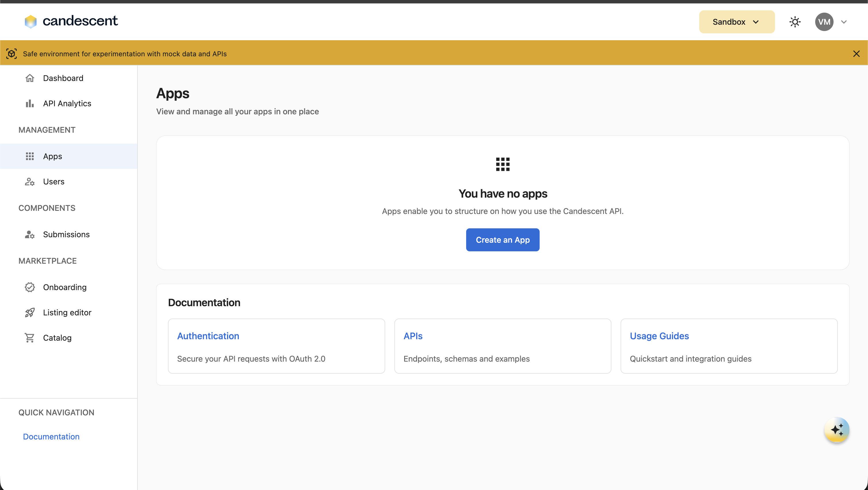
Task: Click the Apps grid icon in the sidebar
Action: 30,156
